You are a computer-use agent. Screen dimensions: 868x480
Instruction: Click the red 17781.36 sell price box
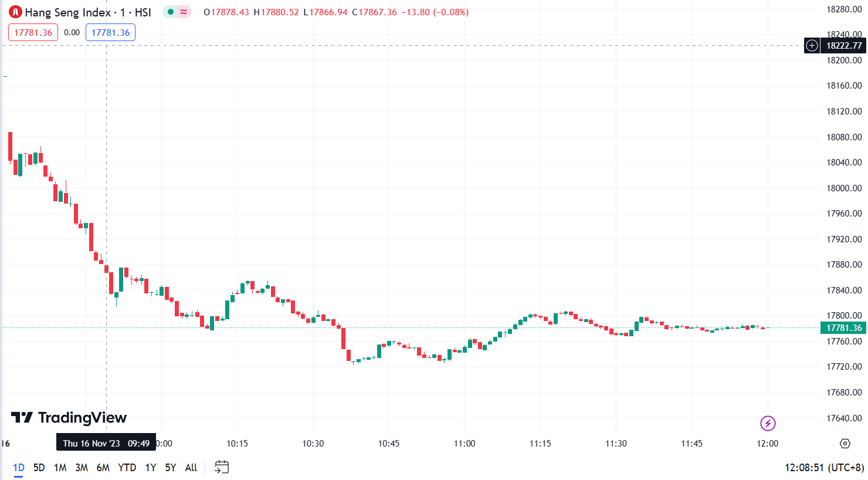[33, 33]
